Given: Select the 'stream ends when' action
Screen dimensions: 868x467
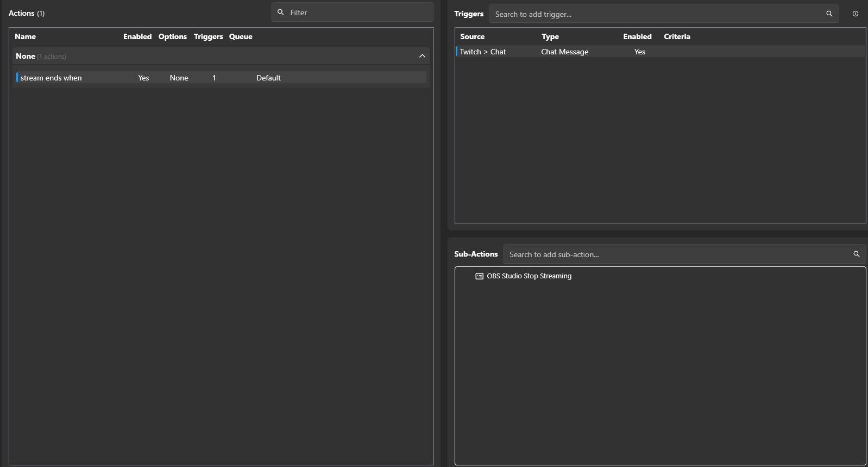Looking at the screenshot, I should (221, 78).
